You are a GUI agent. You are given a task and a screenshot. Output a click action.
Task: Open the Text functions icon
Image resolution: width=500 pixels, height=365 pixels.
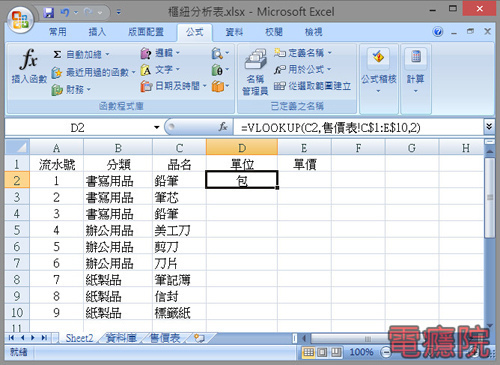pos(146,70)
